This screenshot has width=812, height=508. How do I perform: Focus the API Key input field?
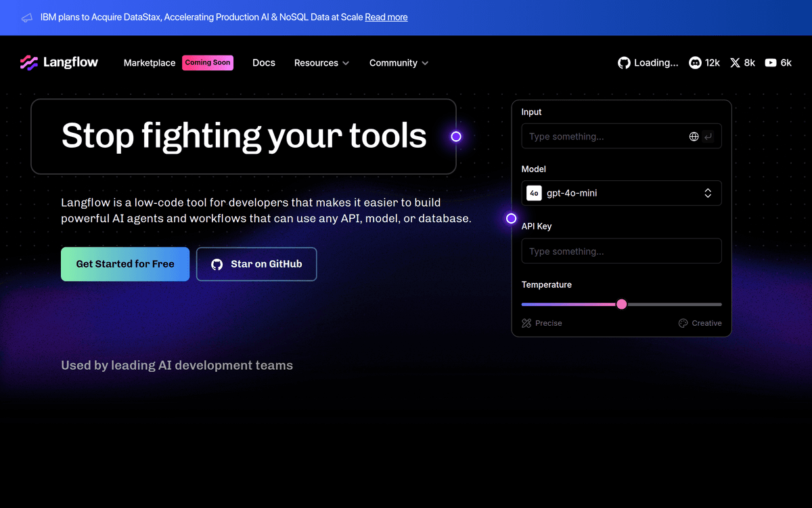click(x=621, y=251)
